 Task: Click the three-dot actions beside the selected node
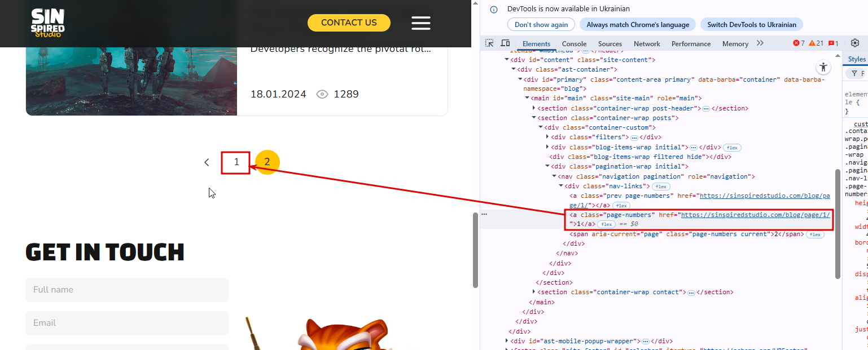pyautogui.click(x=484, y=214)
